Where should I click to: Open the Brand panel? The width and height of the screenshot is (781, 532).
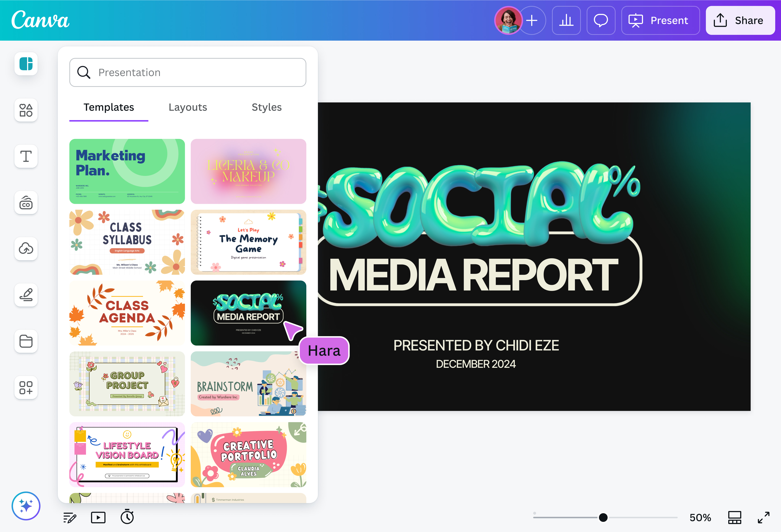(x=26, y=202)
